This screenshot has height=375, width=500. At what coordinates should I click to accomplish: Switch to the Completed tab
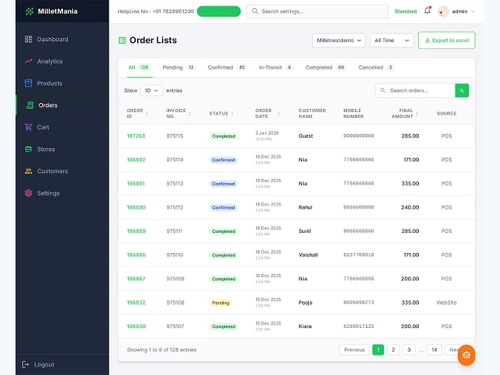(325, 68)
